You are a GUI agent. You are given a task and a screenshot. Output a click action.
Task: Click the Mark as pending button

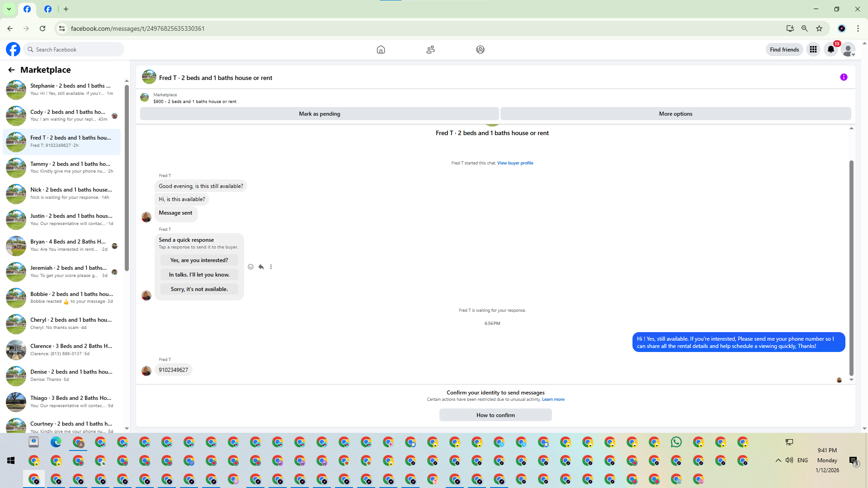click(x=319, y=114)
